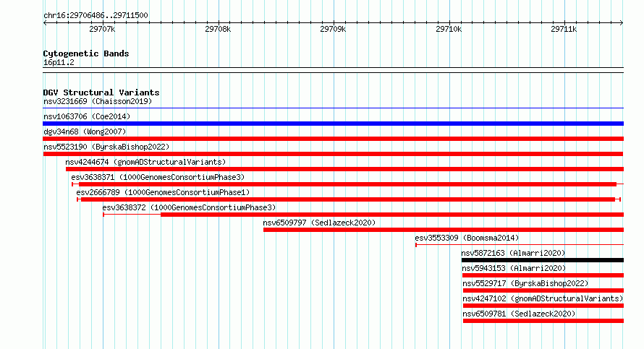Screen dimensions: 644x349
Task: Click the thin red esv3553309 variant line
Action: (520, 245)
